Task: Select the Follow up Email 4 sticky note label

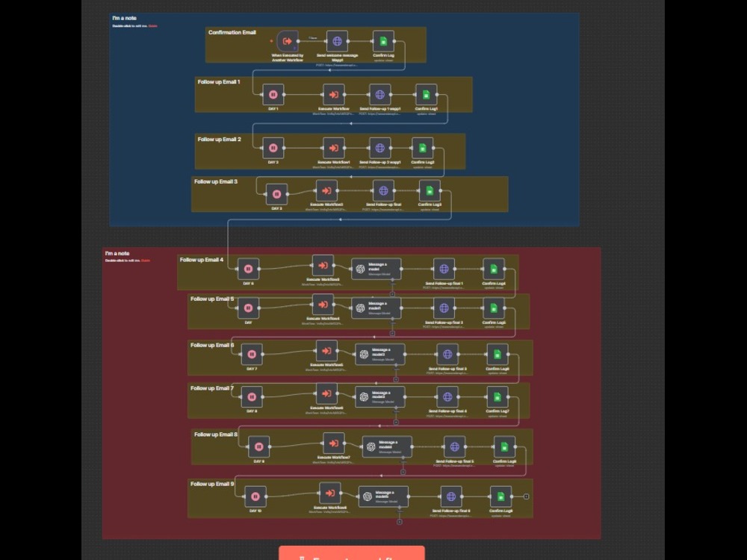Action: tap(202, 260)
